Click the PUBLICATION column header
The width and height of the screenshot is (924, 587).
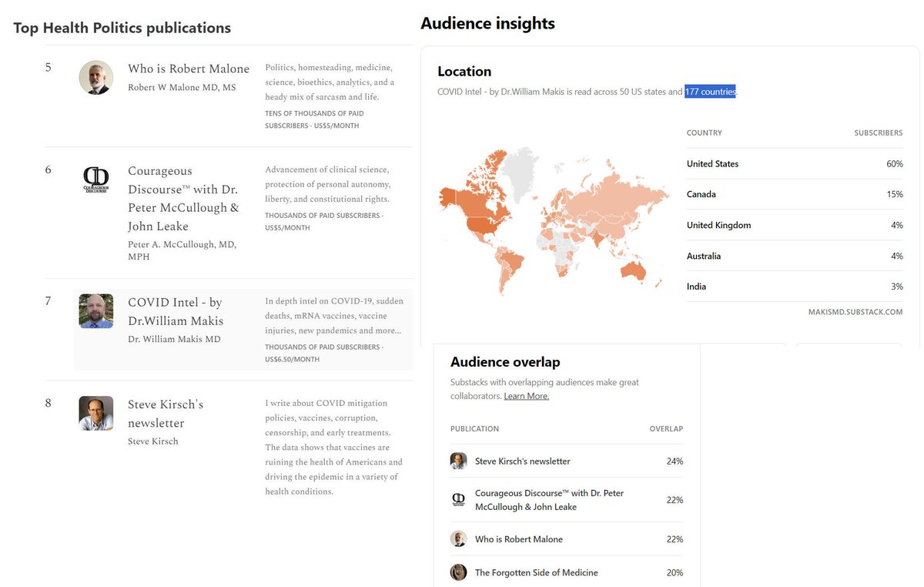474,429
